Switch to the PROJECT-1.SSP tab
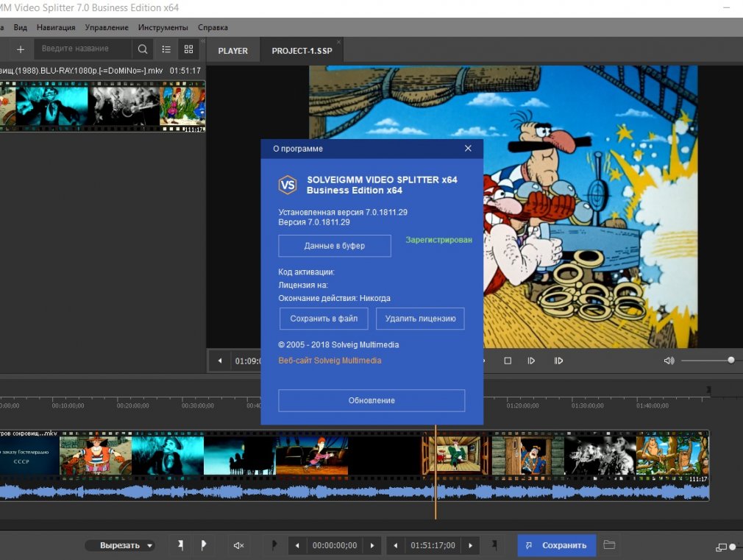Viewport: 743px width, 560px height. (x=302, y=51)
